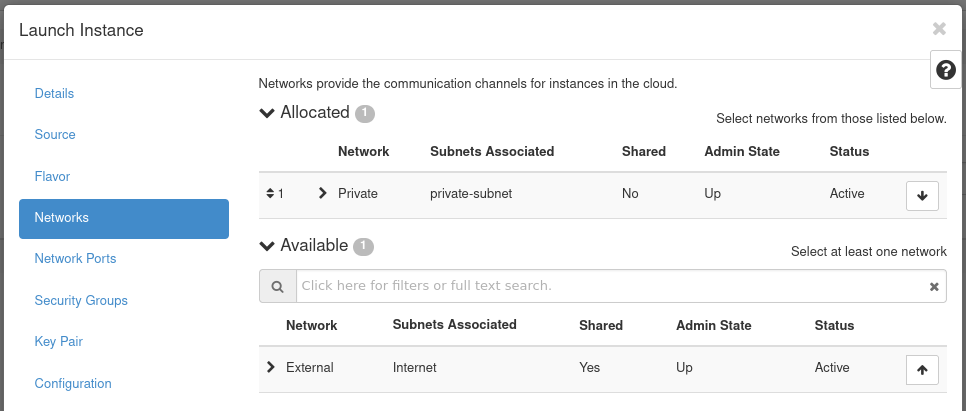This screenshot has height=411, width=966.
Task: Deallocate the Private network using down arrow
Action: click(x=922, y=195)
